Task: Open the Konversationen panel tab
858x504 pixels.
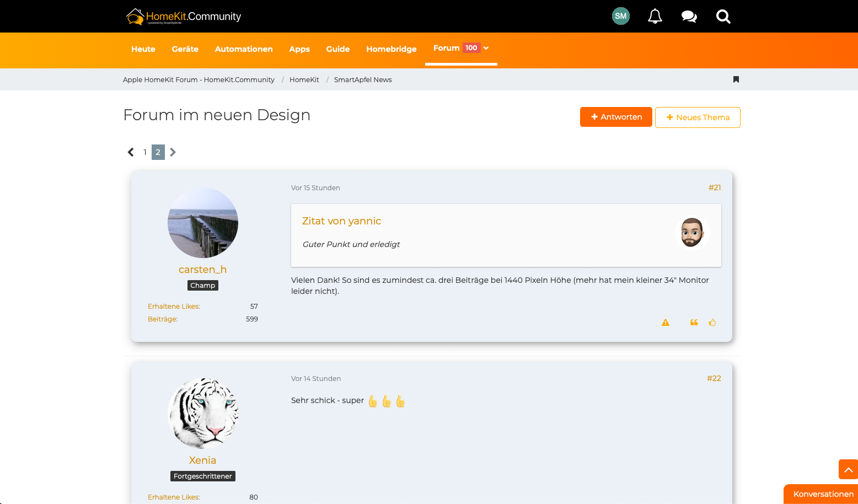Action: [822, 494]
